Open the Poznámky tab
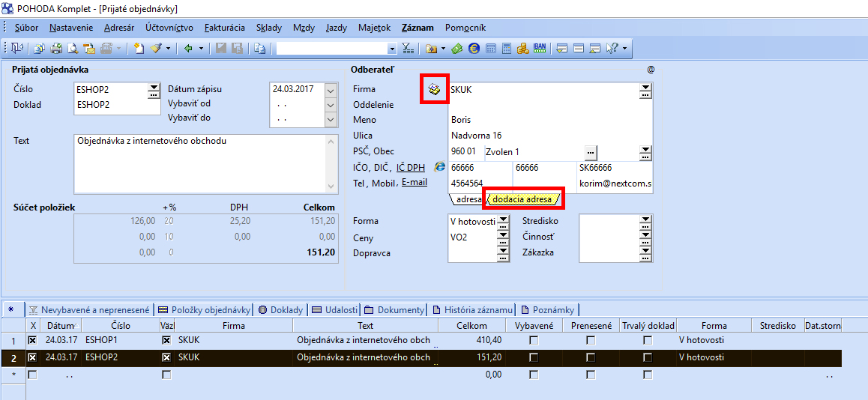Image resolution: width=868 pixels, height=400 pixels. tap(548, 310)
